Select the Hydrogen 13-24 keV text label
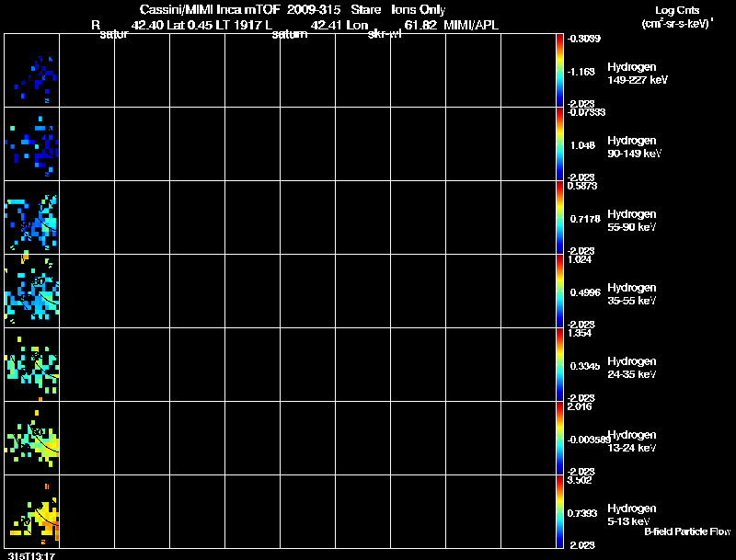 pos(632,441)
